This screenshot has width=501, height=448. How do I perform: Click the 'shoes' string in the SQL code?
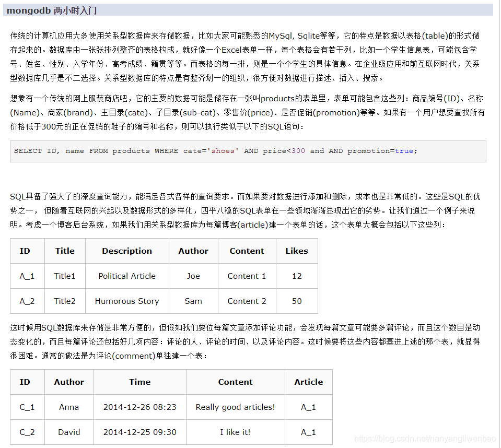point(223,151)
